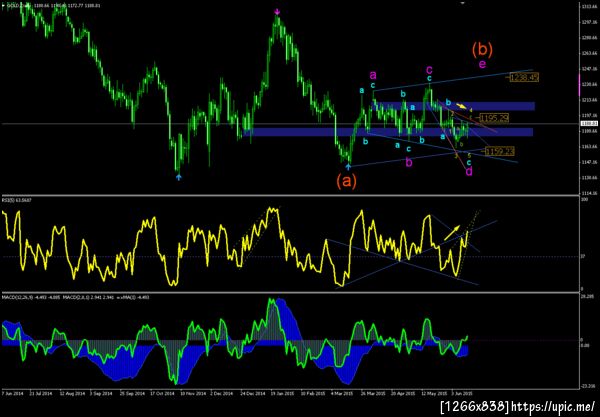This screenshot has height=417, width=600.
Task: Select the magenta c wave label
Action: 429,70
